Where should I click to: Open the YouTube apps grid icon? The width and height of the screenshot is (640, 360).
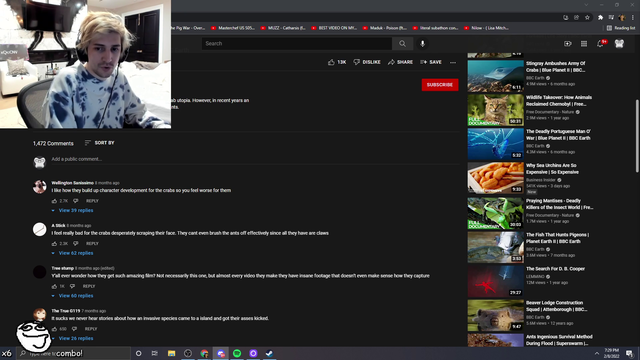[584, 44]
